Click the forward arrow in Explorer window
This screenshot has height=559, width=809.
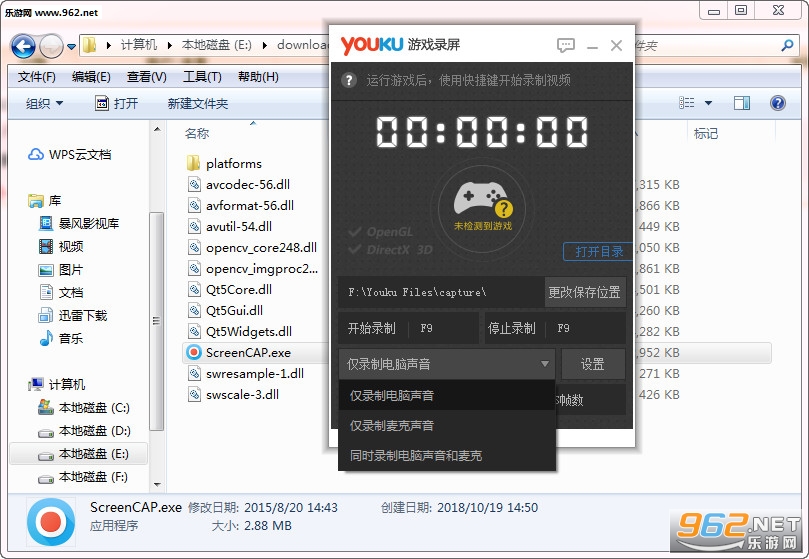pyautogui.click(x=51, y=46)
